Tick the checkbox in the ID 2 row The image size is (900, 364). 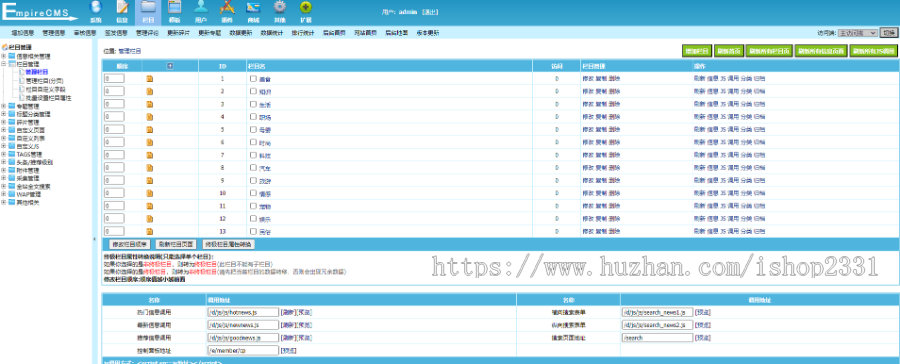click(x=253, y=91)
